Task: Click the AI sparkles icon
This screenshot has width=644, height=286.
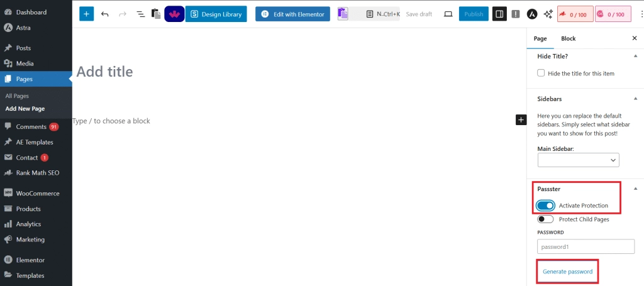Action: coord(548,14)
